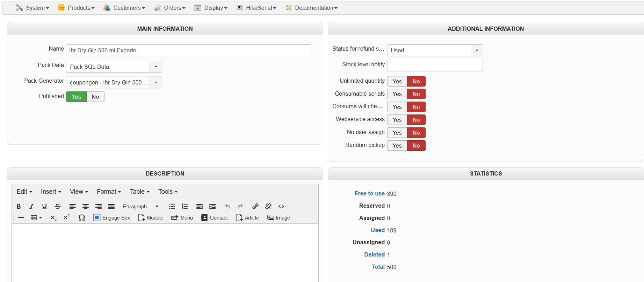Image resolution: width=644 pixels, height=282 pixels.
Task: Apply bold formatting in description editor
Action: point(19,206)
